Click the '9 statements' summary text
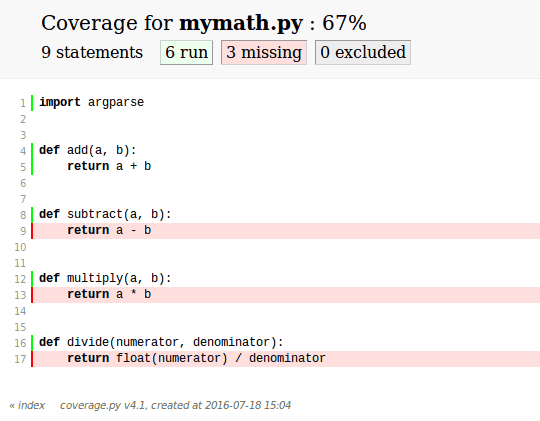 [92, 52]
